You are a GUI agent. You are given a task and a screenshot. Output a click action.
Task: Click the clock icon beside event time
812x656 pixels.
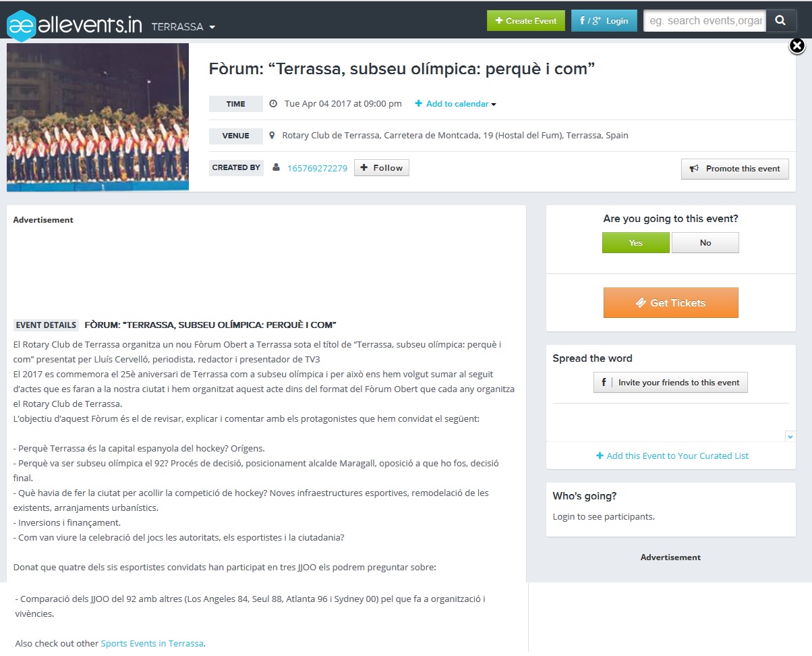273,104
